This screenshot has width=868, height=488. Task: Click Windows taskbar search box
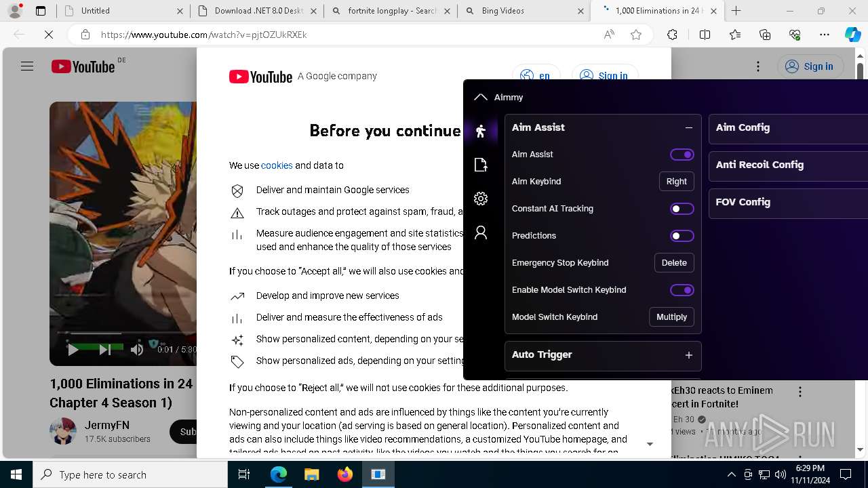[x=130, y=474]
